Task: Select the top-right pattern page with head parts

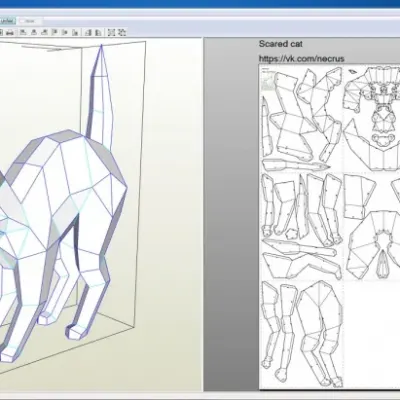Action: [x=372, y=119]
